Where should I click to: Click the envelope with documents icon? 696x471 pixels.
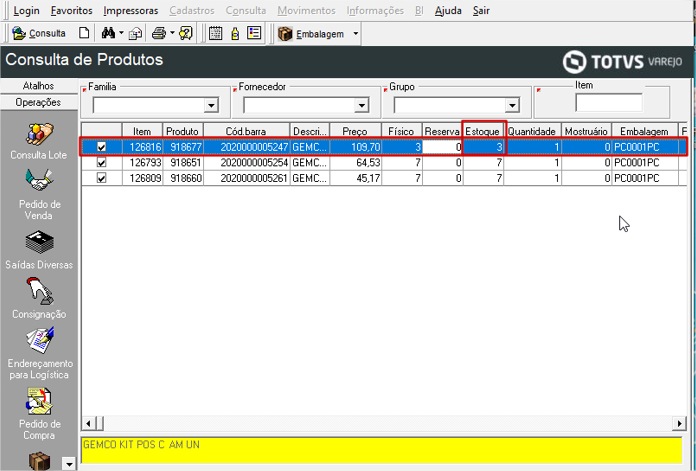pyautogui.click(x=135, y=34)
